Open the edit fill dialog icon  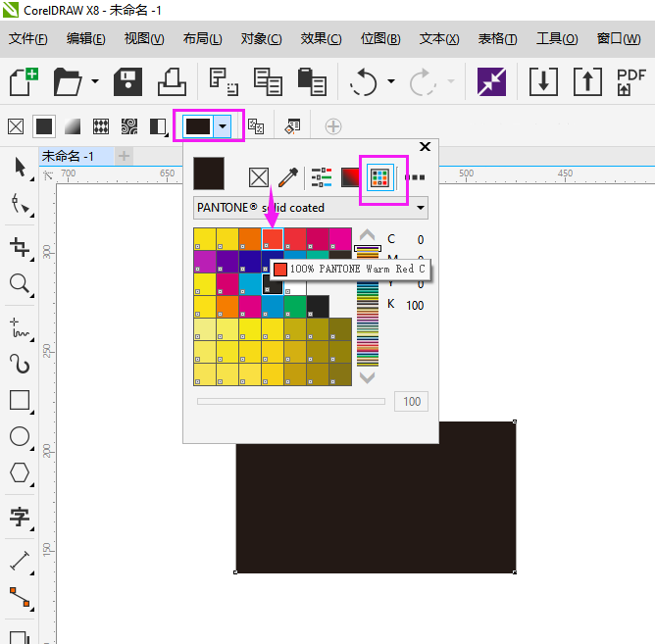tap(292, 126)
